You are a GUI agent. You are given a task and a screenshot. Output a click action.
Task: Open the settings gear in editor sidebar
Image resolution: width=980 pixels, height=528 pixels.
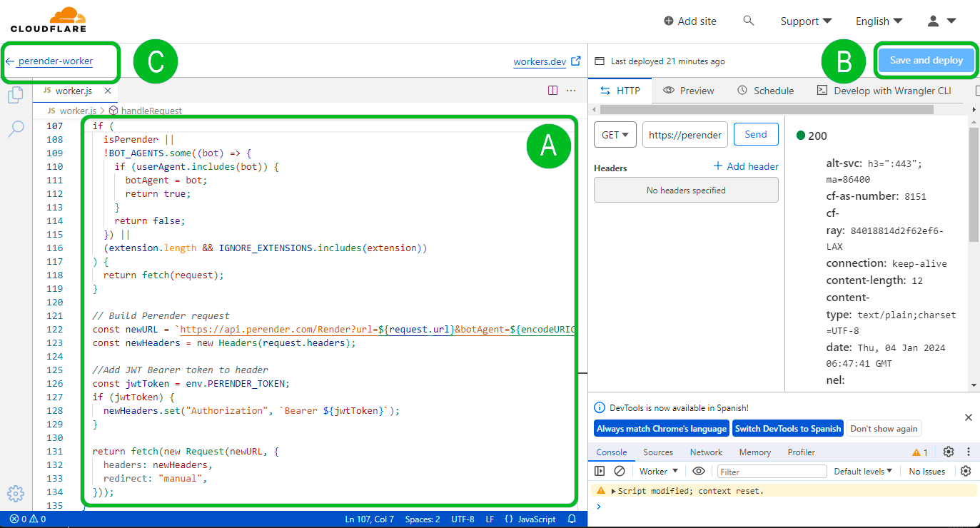[x=16, y=494]
